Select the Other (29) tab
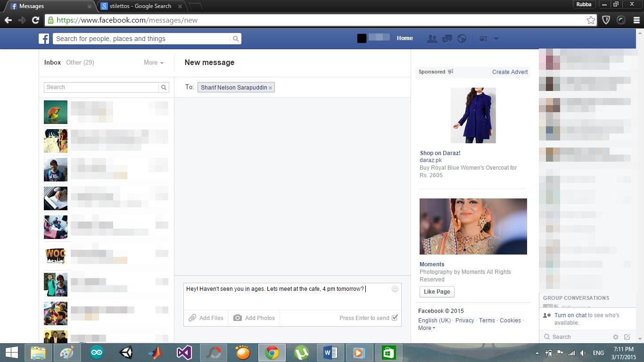644x362 pixels. (80, 62)
